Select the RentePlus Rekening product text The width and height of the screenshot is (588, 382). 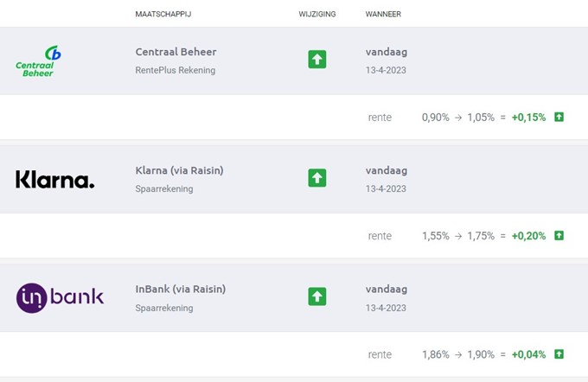click(x=175, y=70)
